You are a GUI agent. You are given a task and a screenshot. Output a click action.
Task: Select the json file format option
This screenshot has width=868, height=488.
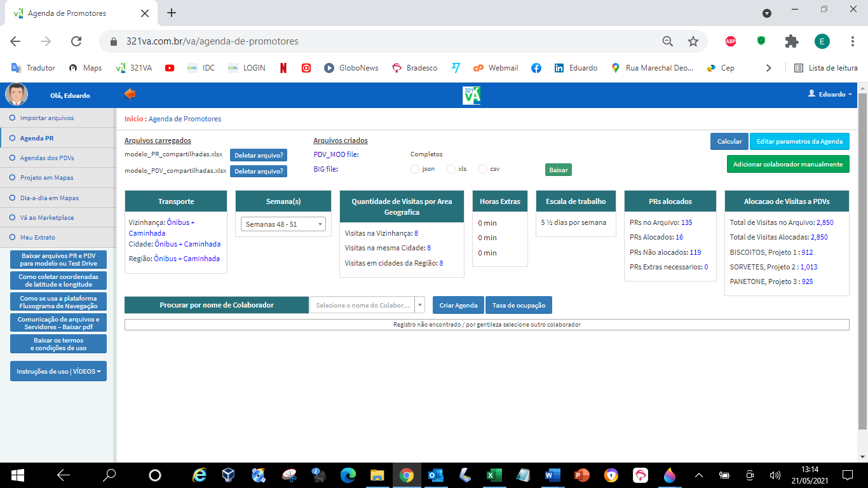[415, 169]
